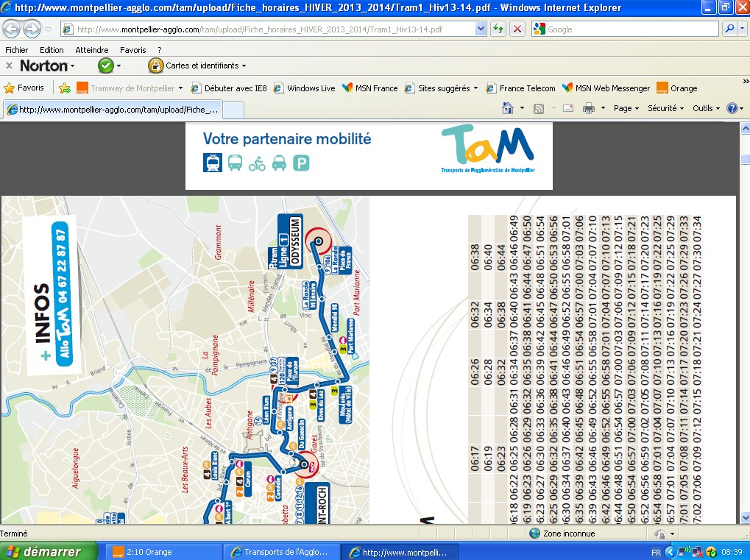The image size is (750, 560).
Task: Click the search magnifier icon
Action: coord(729,29)
